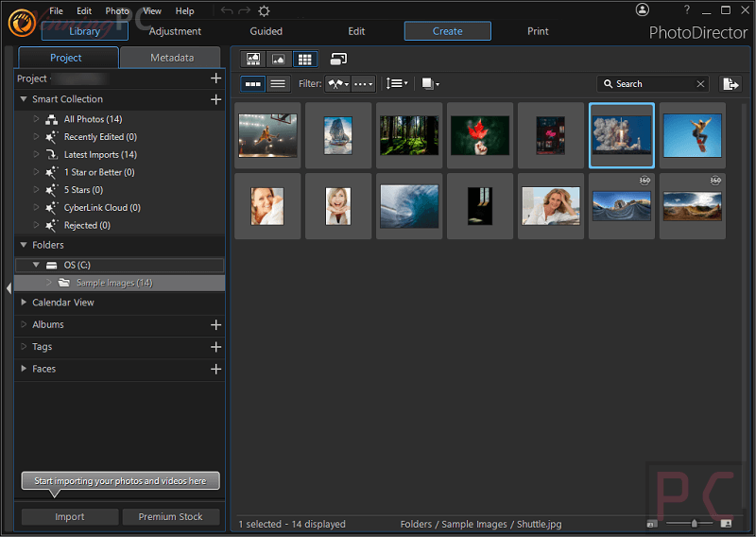756x537 pixels.
Task: Select the skateboarder jumping thumbnail
Action: (x=693, y=135)
